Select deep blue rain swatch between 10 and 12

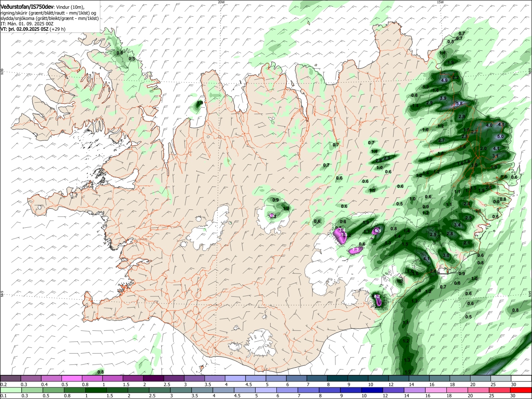(372, 390)
